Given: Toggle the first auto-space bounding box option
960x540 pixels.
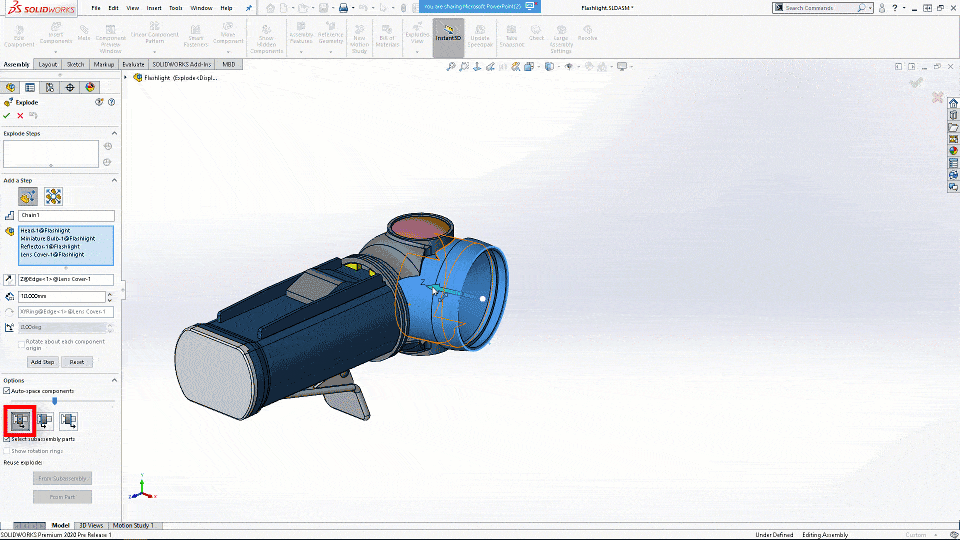Looking at the screenshot, I should (20, 421).
